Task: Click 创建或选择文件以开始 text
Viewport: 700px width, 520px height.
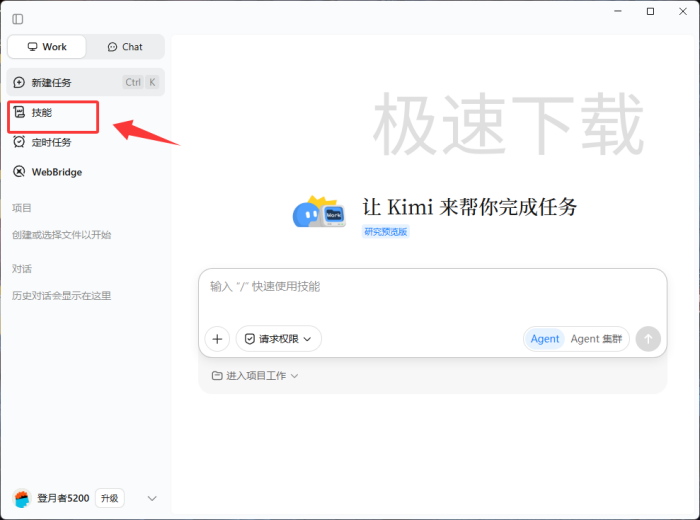Action: tap(62, 235)
